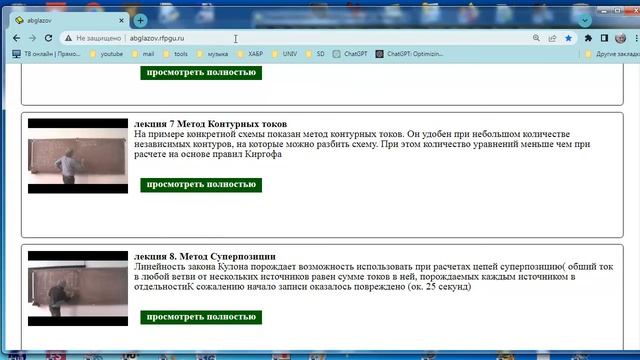Open the tools bookmarks folder

[176, 54]
